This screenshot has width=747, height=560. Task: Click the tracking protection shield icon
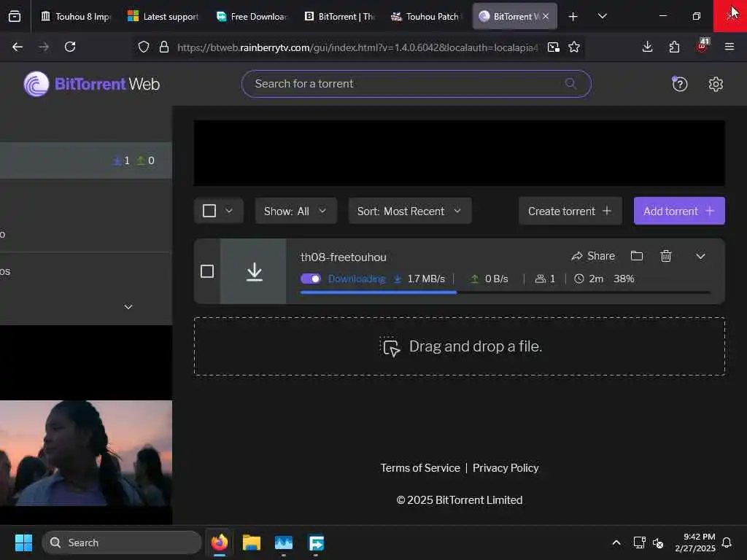[x=144, y=47]
